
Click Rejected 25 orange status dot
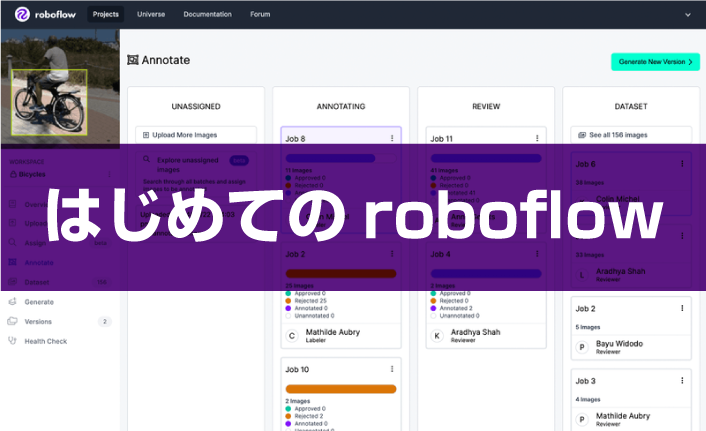coord(288,301)
